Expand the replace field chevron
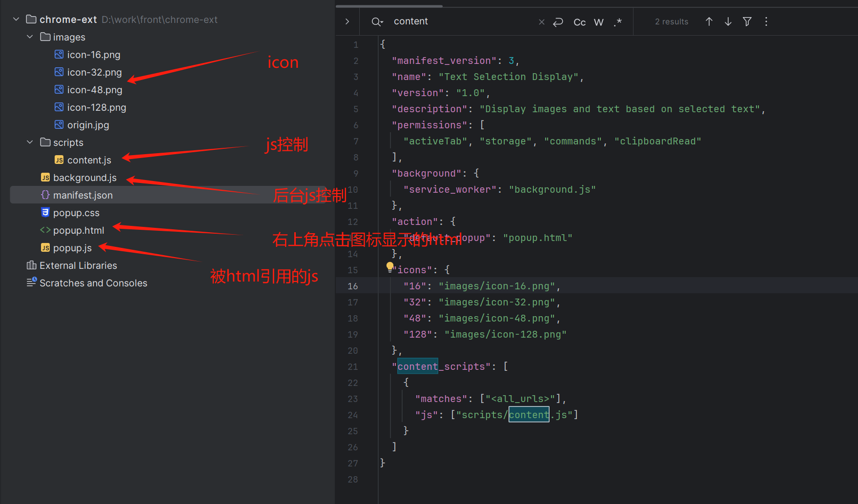 pyautogui.click(x=347, y=21)
